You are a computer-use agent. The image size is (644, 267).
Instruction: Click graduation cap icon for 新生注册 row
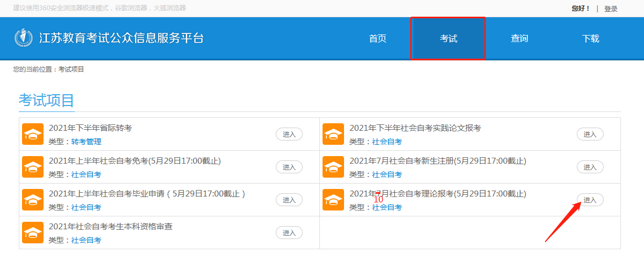point(333,167)
